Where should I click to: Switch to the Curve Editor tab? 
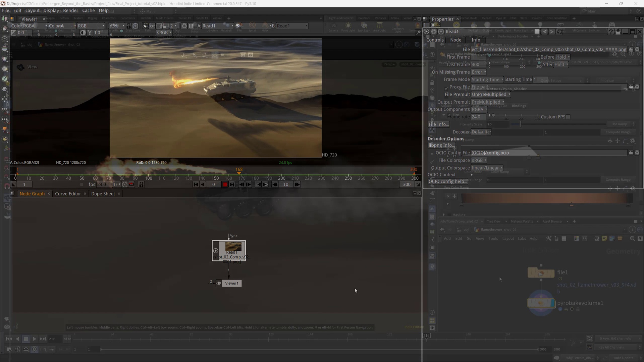(x=68, y=194)
